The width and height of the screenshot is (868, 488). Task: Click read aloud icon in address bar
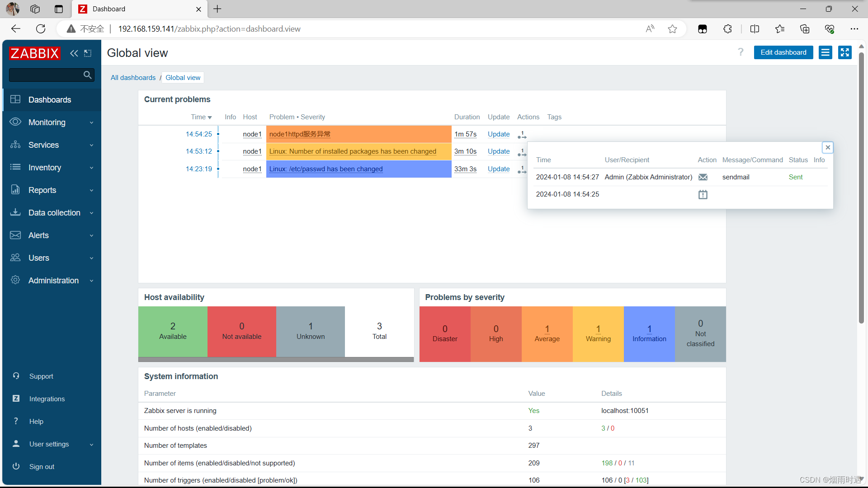(x=650, y=29)
